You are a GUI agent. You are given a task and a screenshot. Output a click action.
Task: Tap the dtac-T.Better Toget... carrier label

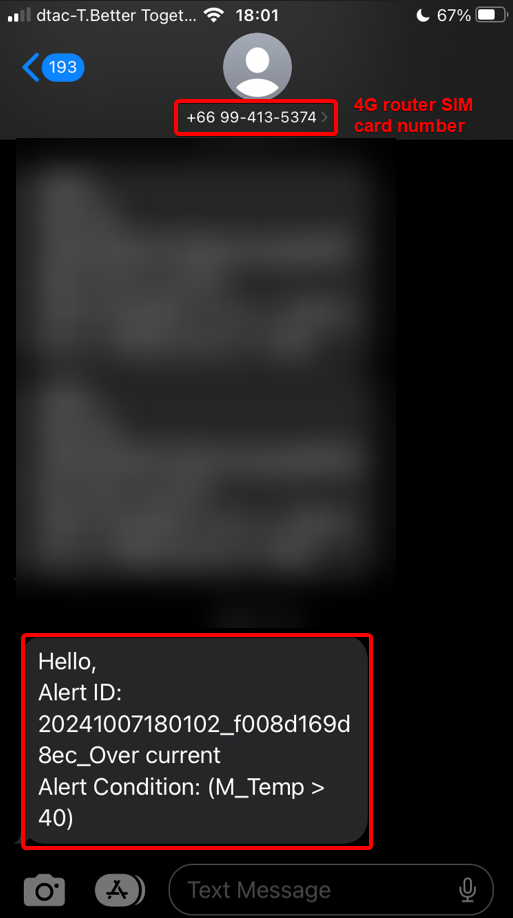pos(117,16)
